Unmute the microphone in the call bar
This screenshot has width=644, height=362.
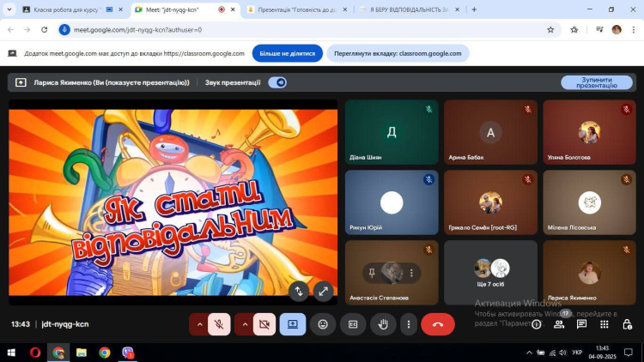pos(220,324)
